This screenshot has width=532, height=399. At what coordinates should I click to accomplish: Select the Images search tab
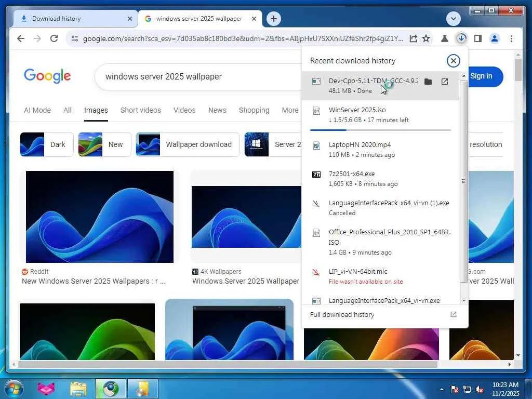click(96, 110)
